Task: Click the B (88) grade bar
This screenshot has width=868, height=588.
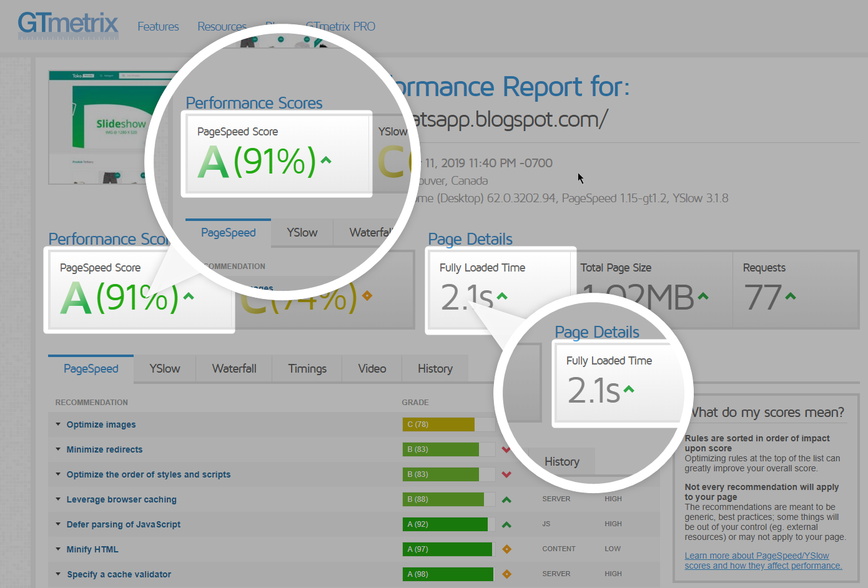Action: 448,499
